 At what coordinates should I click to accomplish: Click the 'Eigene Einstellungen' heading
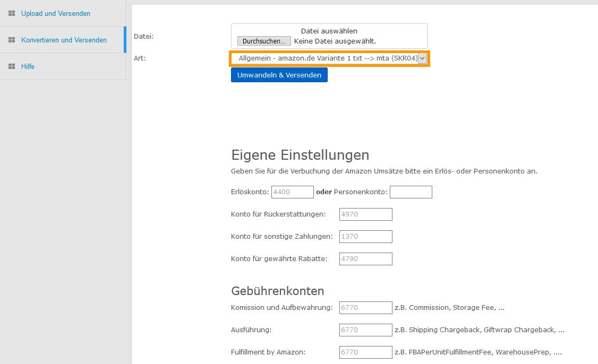tap(300, 155)
